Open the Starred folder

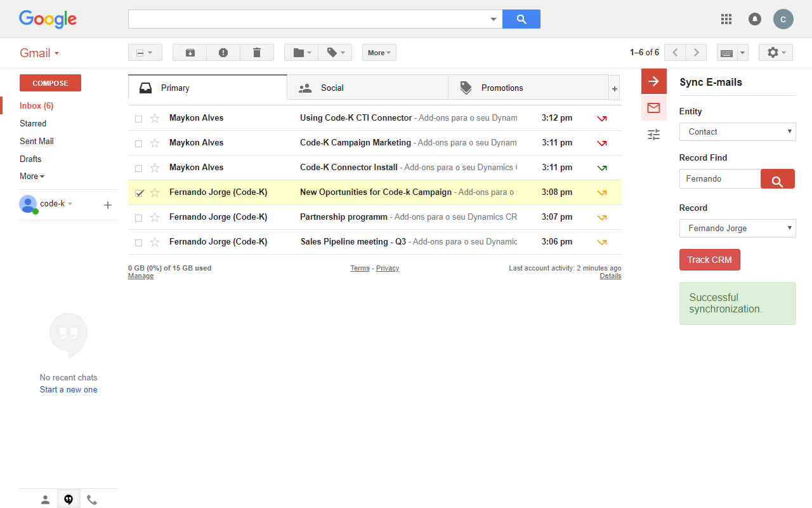click(33, 124)
